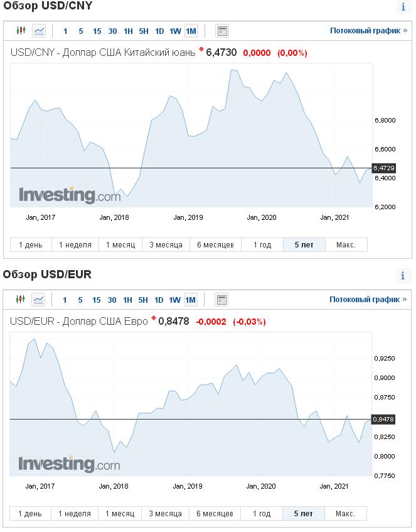416x532 pixels.
Task: Switch USD/EUR chart to 5H interval
Action: coord(143,300)
